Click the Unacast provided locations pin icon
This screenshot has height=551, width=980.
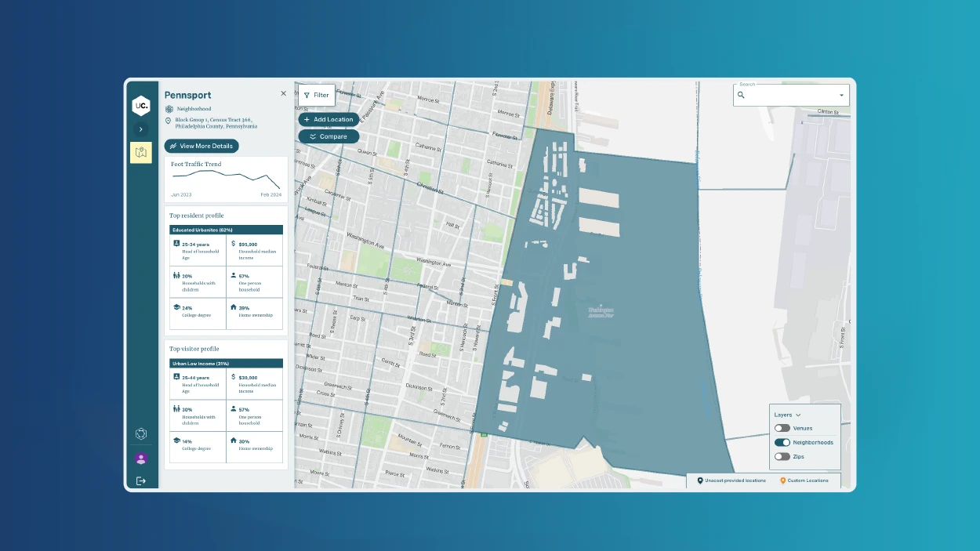[x=699, y=480]
